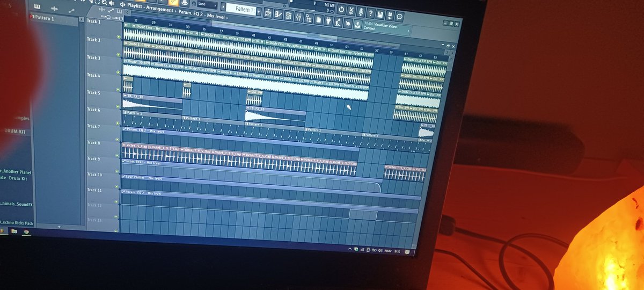Click the floppy disk save icon
Viewport: 644px width, 290px height.
point(380,14)
